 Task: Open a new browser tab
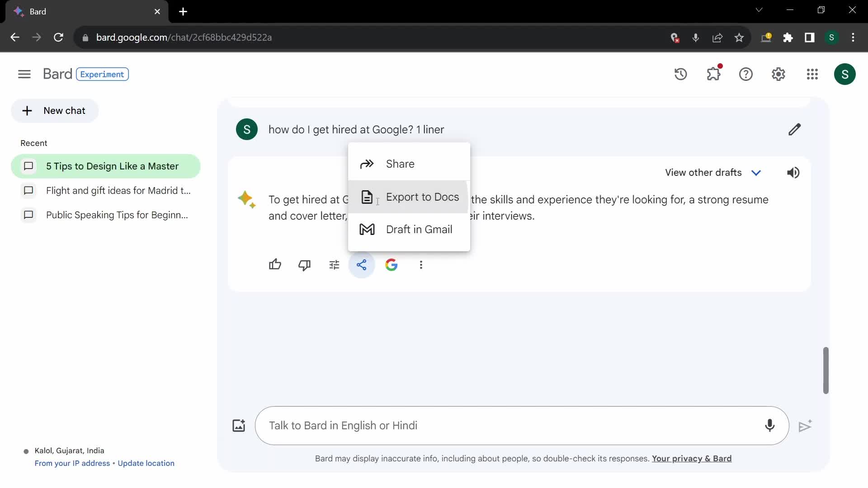(183, 12)
